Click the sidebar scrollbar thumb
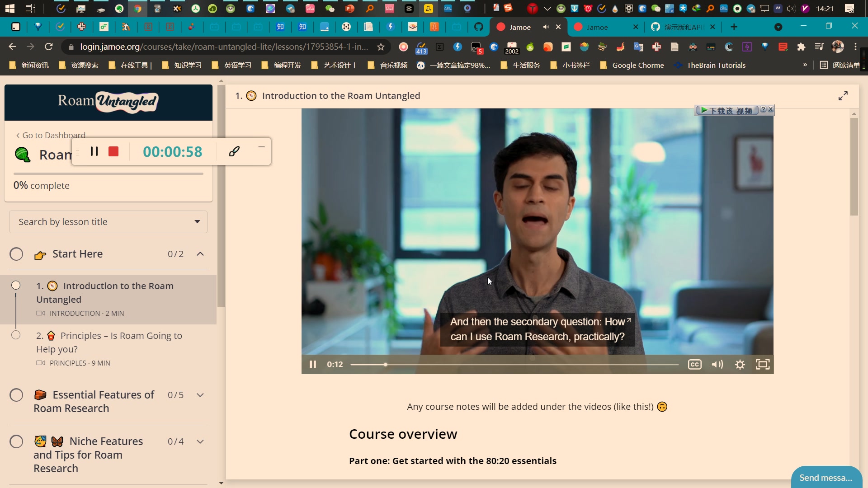This screenshot has width=868, height=488. click(221, 195)
